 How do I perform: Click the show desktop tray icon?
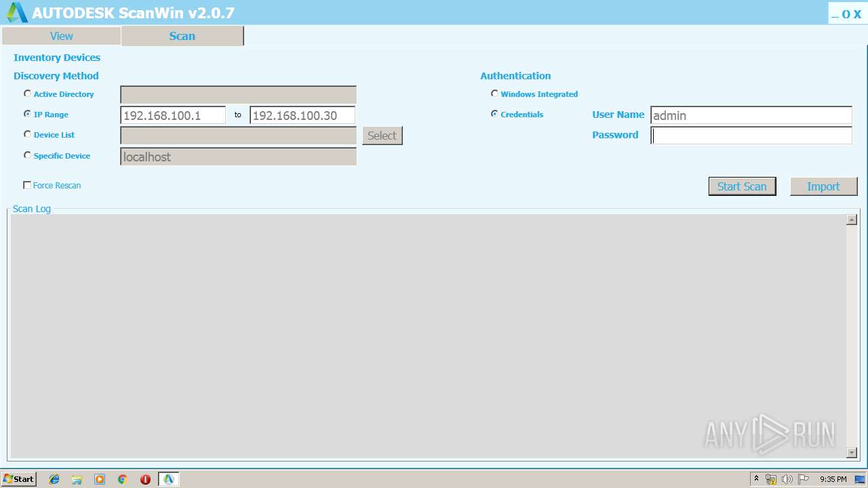click(860, 479)
